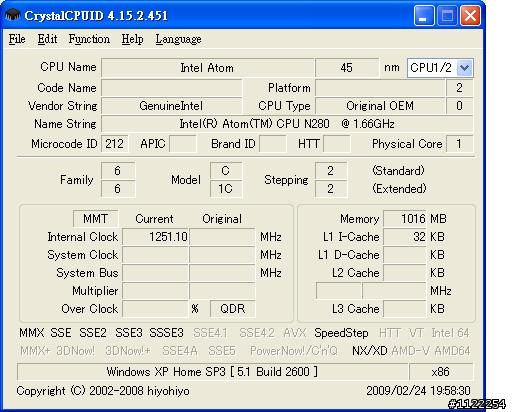Click the empty Code Name field

pyautogui.click(x=172, y=88)
